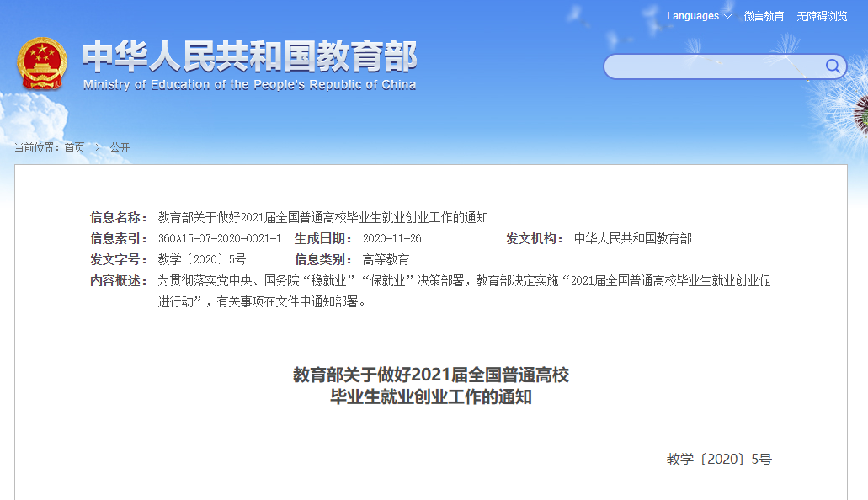Go to 公开 in breadcrumb

click(120, 147)
